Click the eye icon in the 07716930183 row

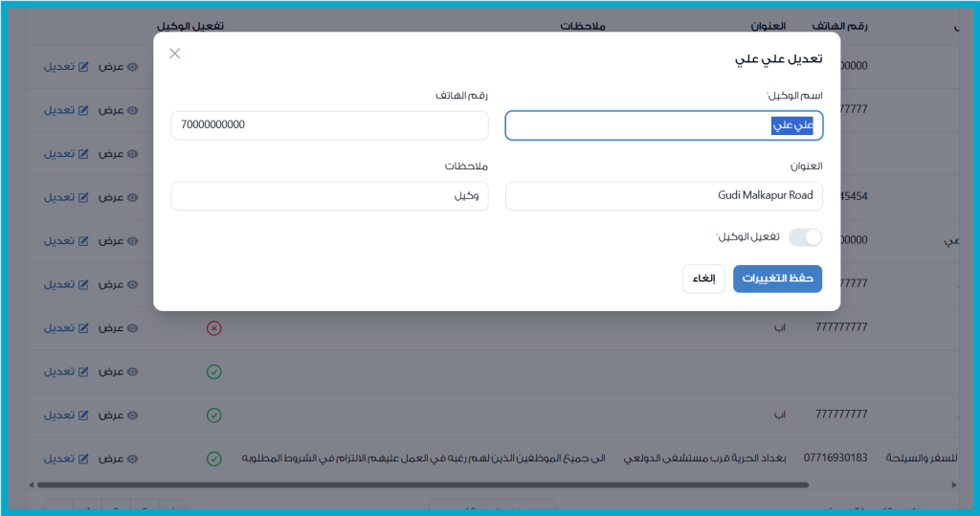133,459
